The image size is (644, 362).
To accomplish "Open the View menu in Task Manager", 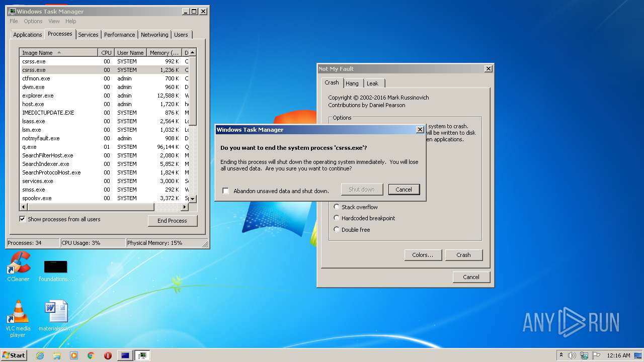I will (54, 21).
